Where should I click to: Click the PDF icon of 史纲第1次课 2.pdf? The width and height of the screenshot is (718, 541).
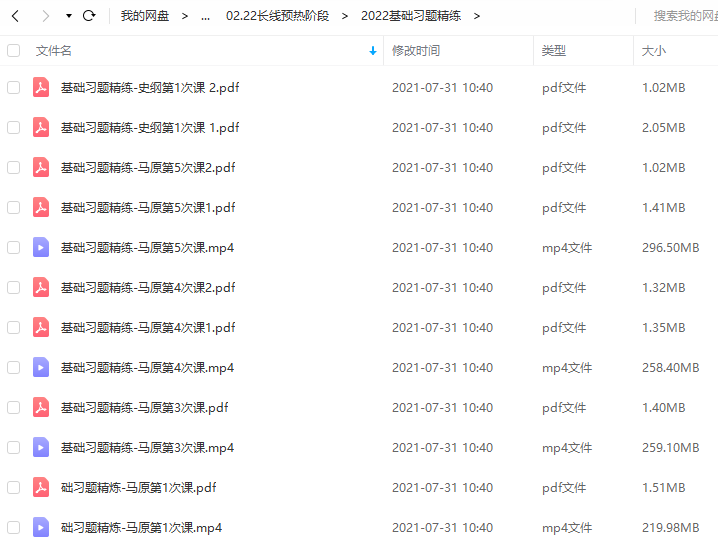41,87
